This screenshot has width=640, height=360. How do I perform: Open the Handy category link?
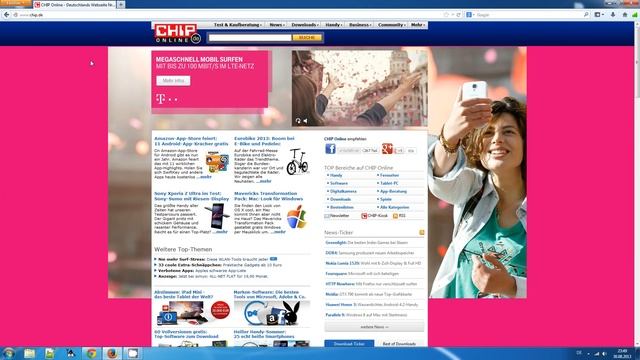[x=336, y=175]
